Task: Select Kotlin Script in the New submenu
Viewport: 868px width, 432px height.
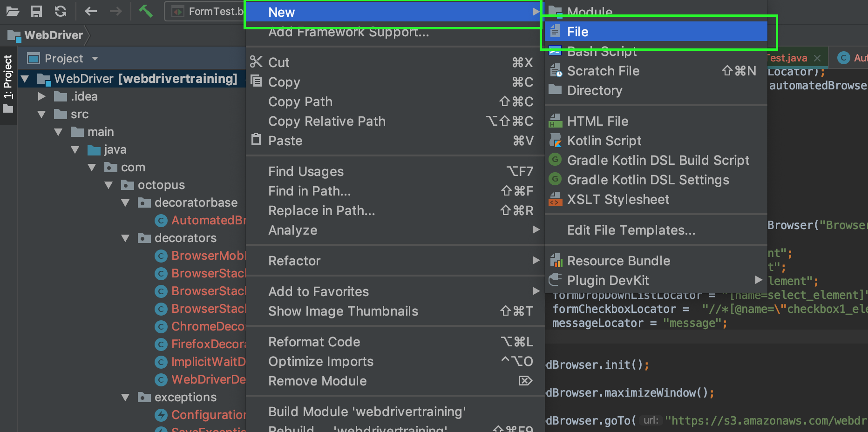Action: (604, 141)
